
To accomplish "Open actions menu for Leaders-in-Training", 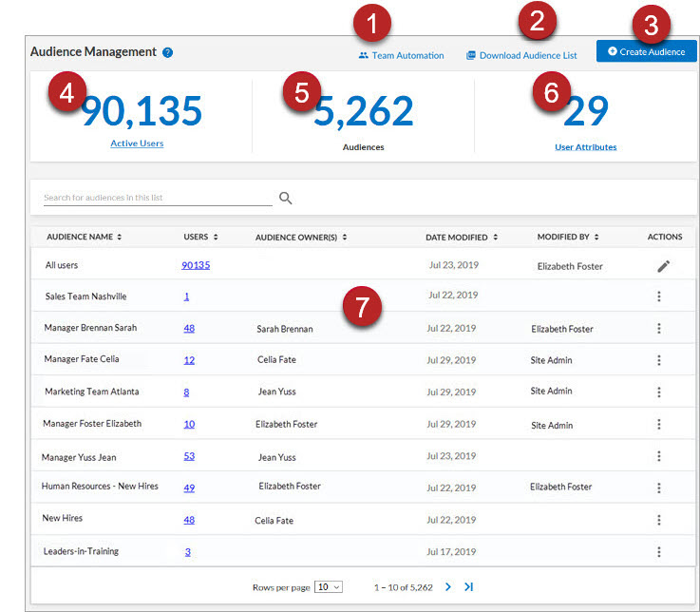I will point(659,551).
